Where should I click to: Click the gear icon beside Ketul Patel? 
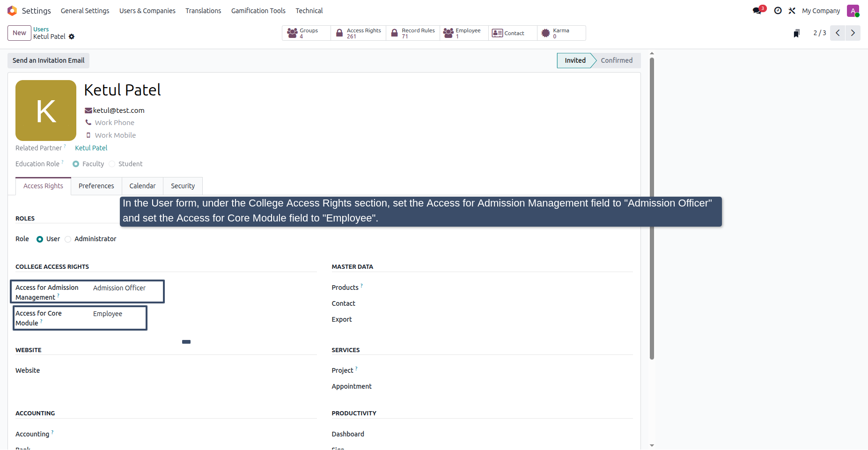(x=72, y=37)
